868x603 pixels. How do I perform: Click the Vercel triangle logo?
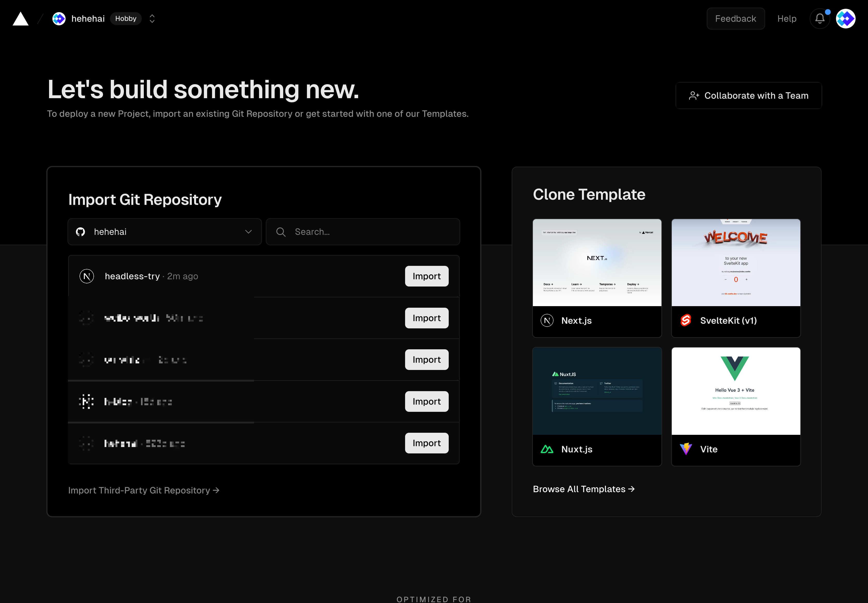point(20,19)
